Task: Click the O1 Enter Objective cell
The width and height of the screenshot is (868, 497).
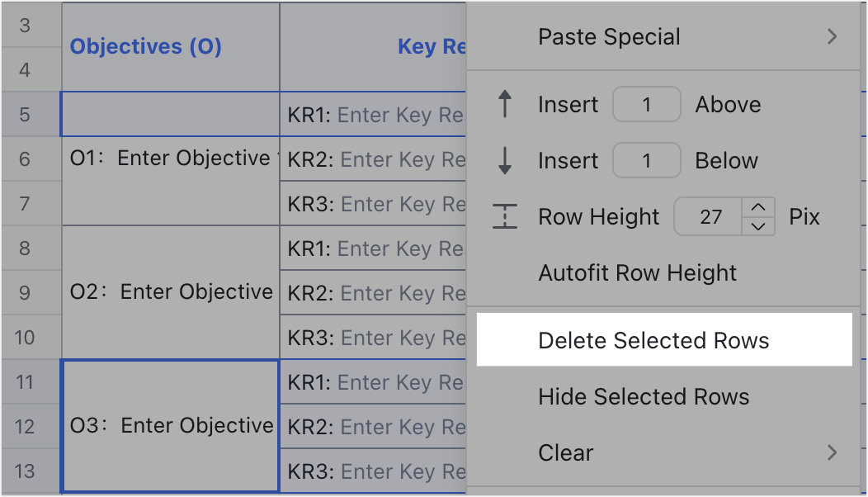Action: (x=169, y=159)
